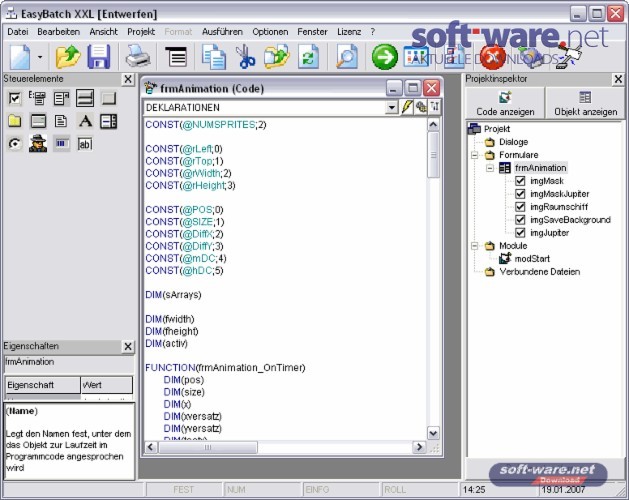Collapse the Formulare tree node
The image size is (629, 500).
(x=475, y=155)
